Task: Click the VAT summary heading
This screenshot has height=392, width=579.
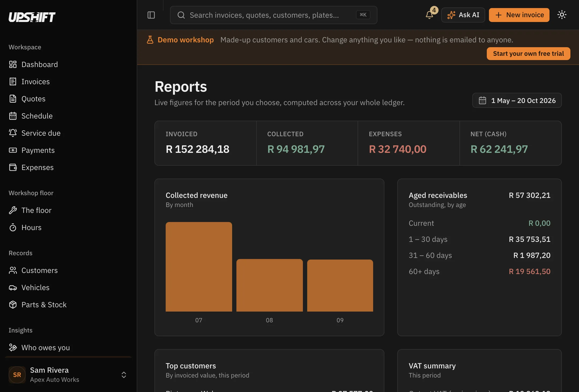Action: (432, 366)
